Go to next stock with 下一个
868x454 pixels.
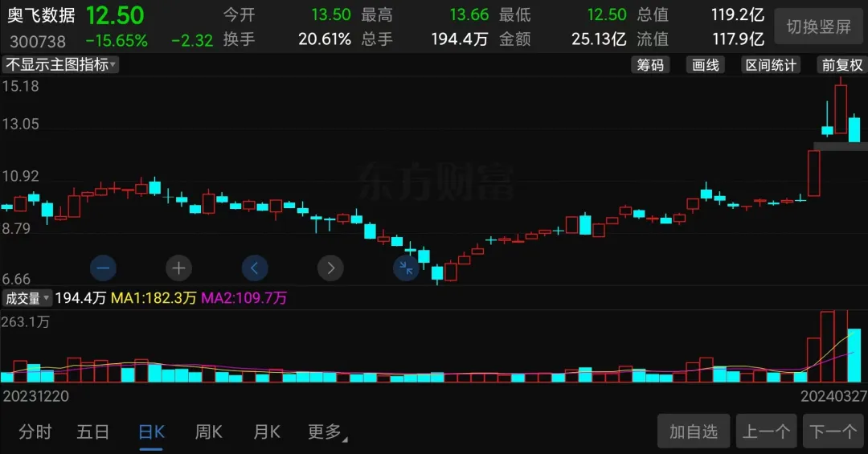(833, 432)
